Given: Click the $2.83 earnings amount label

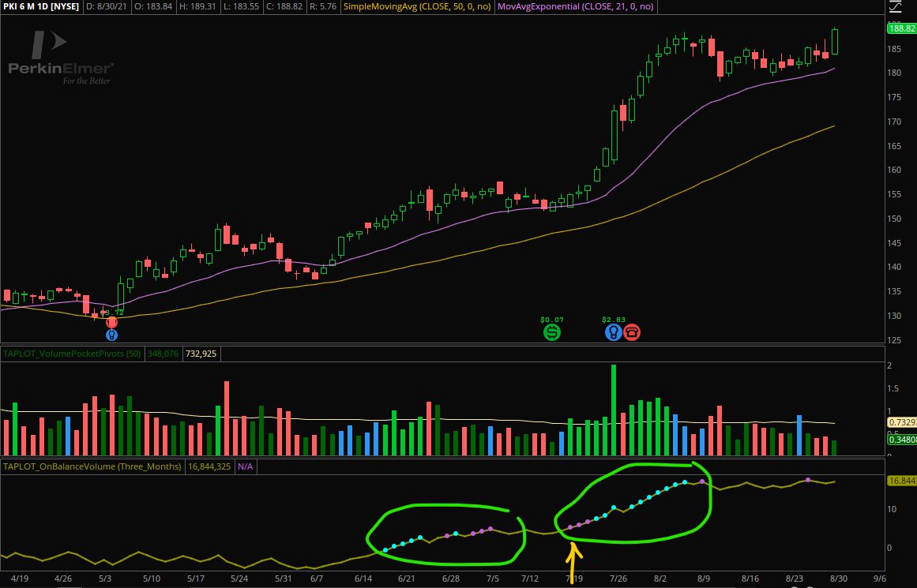Looking at the screenshot, I should click(614, 320).
